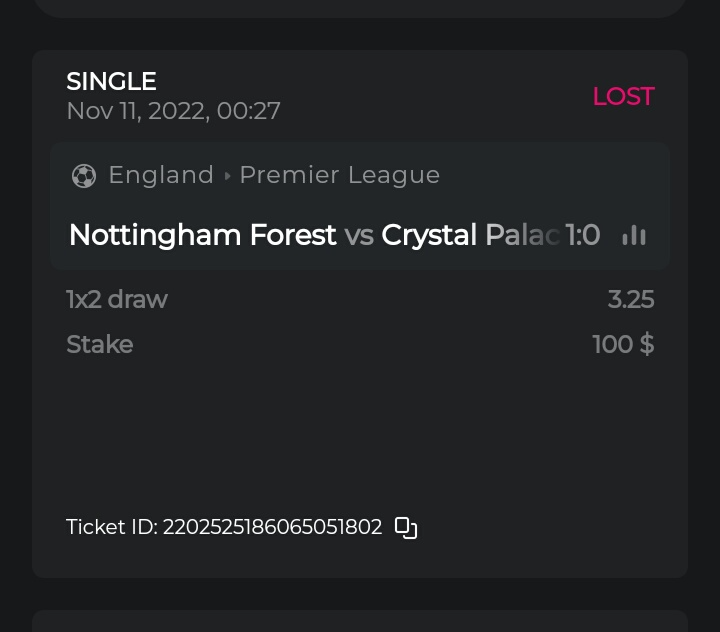Open the Premier League link

coord(339,175)
